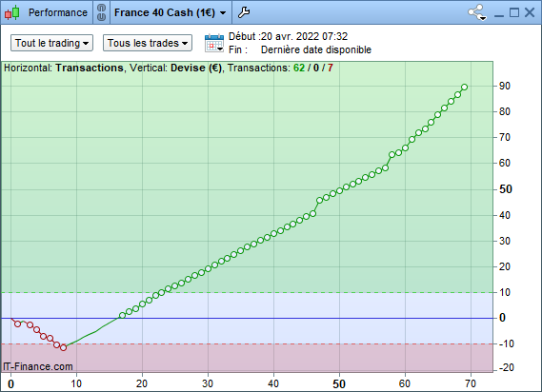Click the Transactions horizontal axis label
Viewport: 542px width, 392px height.
click(90, 68)
